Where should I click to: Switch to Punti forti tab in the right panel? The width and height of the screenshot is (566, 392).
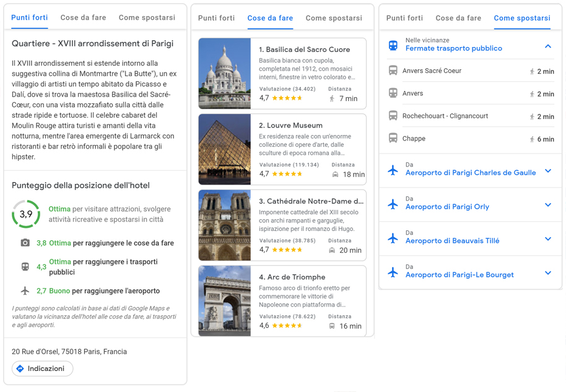pos(404,18)
